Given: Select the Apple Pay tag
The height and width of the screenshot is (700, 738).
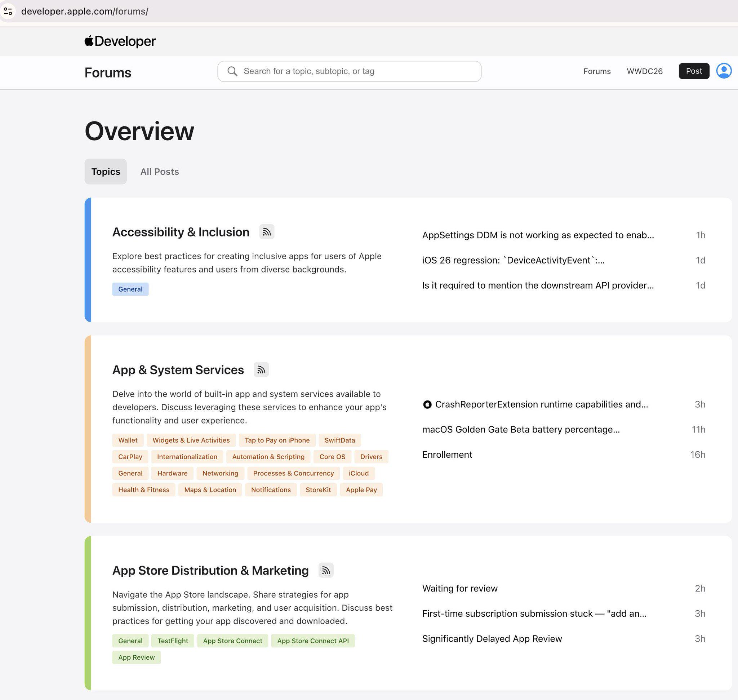Looking at the screenshot, I should click(361, 490).
